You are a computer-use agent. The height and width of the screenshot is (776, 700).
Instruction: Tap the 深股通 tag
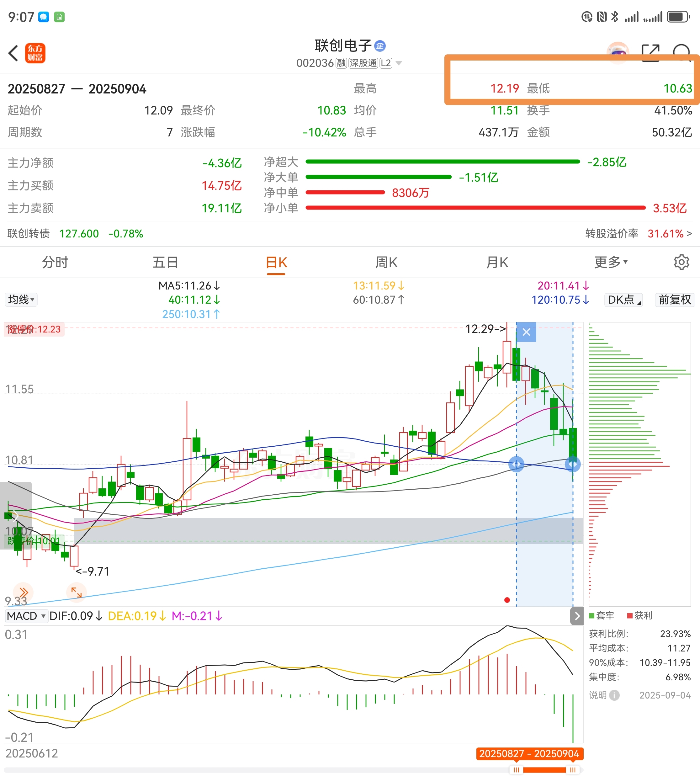pyautogui.click(x=363, y=63)
